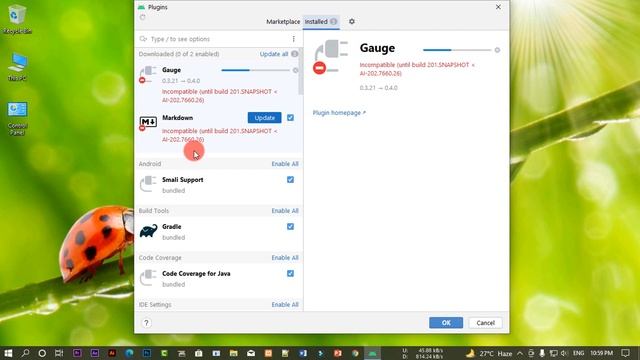
Task: Click the 10:59 PM taskbar clock
Action: coord(602,353)
